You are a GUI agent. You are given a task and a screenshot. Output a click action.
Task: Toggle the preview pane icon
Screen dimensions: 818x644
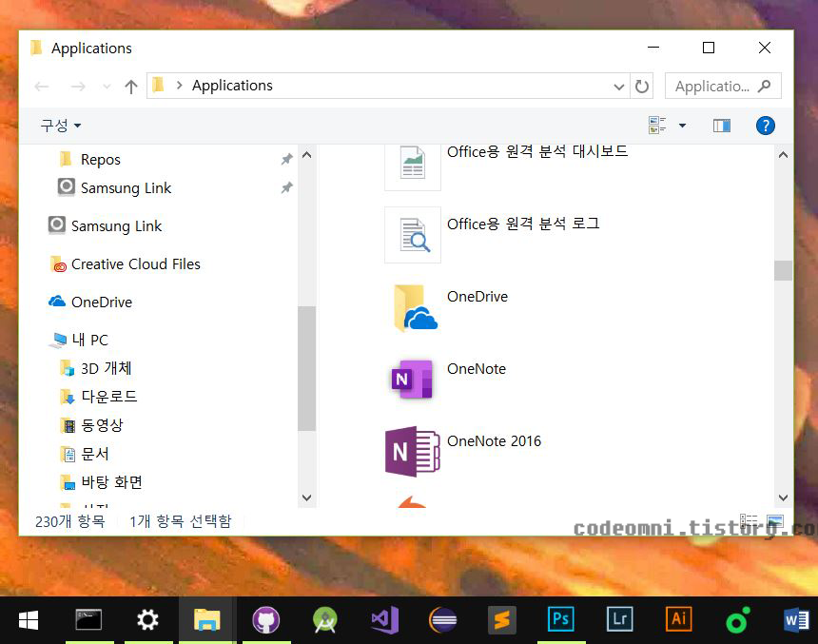point(722,126)
